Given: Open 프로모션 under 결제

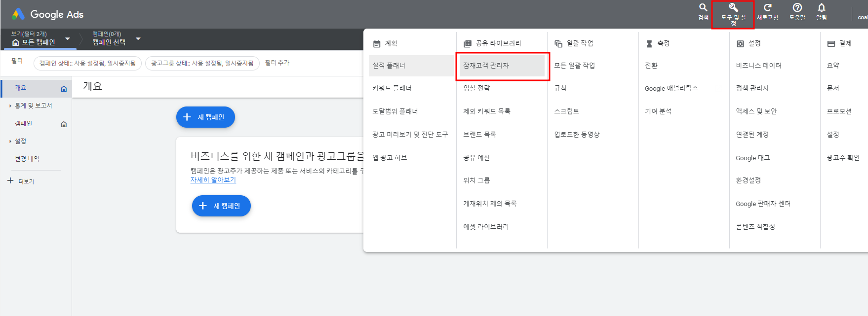Looking at the screenshot, I should coord(839,111).
